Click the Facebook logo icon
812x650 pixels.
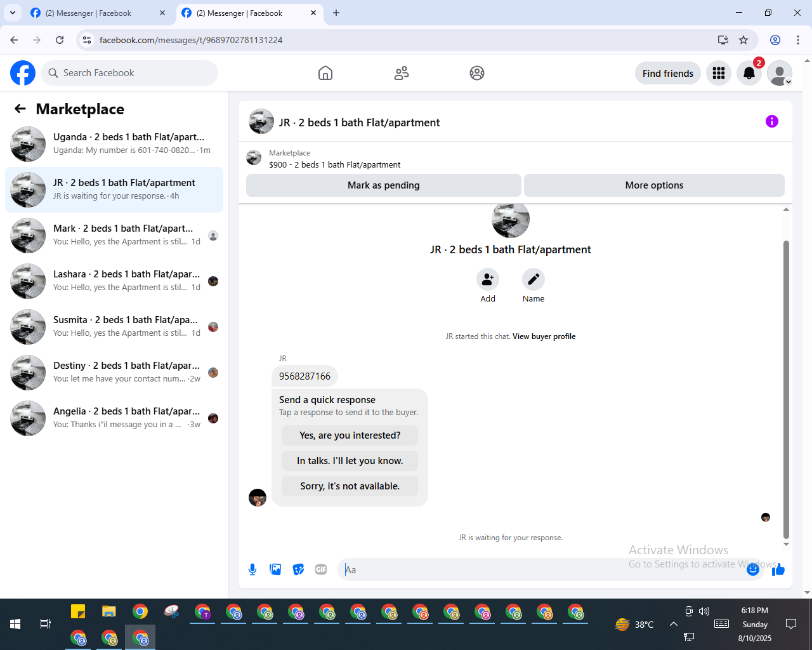click(23, 73)
